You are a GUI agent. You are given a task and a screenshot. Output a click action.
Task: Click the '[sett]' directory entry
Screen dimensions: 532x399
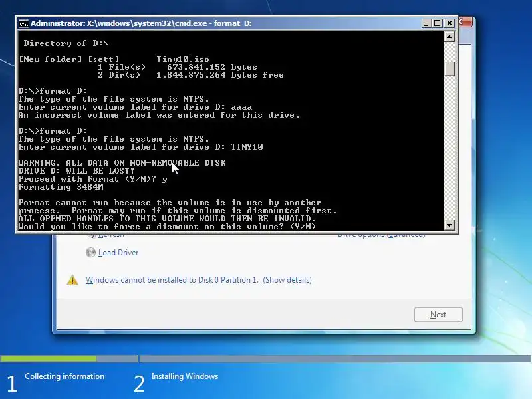tap(104, 59)
